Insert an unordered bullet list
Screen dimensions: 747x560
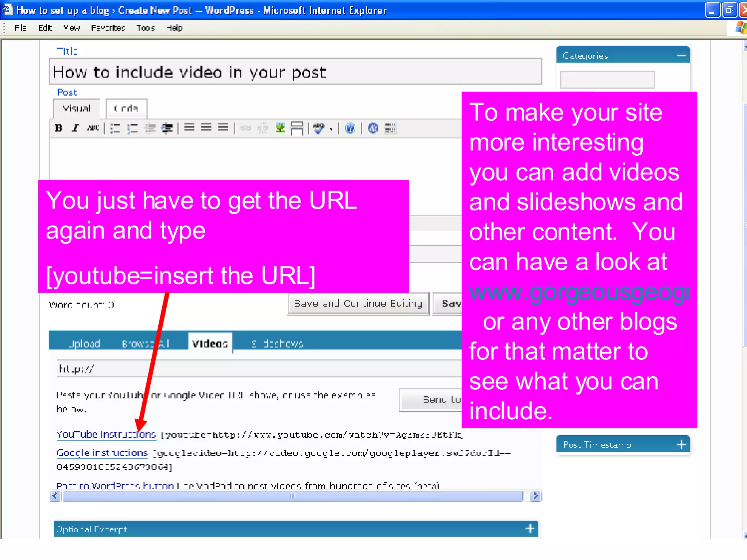tap(115, 128)
